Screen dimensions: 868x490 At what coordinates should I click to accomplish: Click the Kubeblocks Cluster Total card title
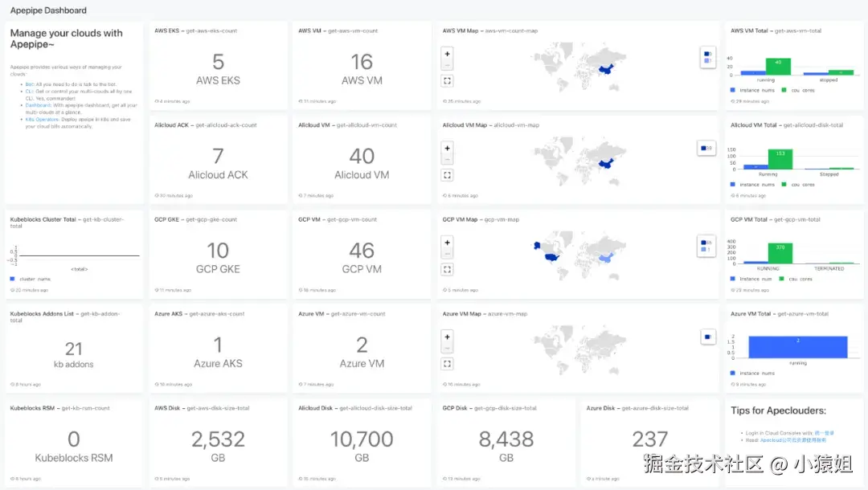[67, 223]
